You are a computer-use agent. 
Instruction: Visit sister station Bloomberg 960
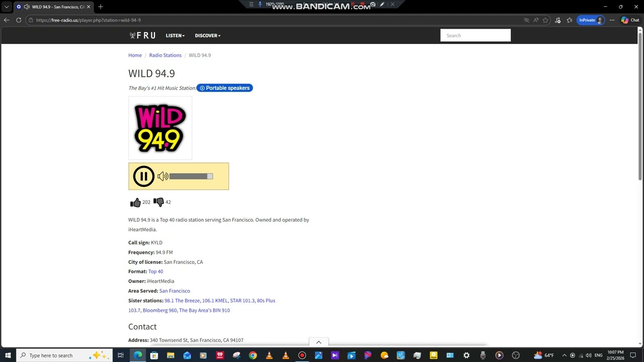tap(159, 311)
